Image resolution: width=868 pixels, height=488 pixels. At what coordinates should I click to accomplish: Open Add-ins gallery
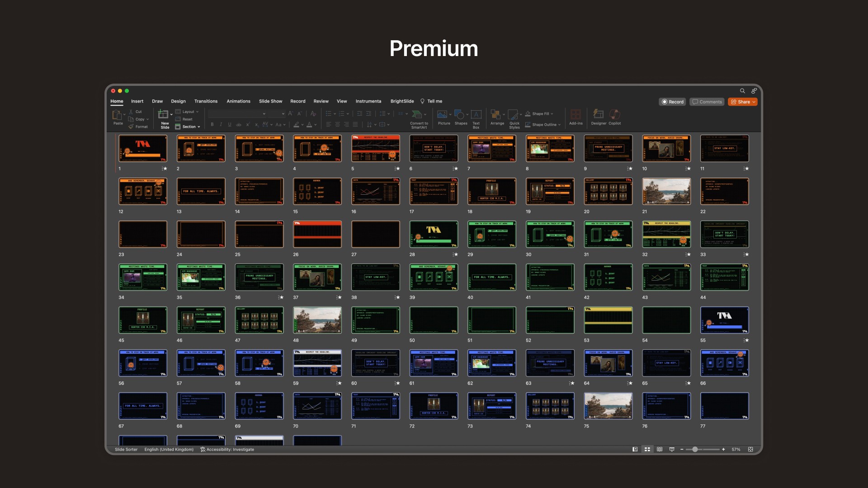(576, 115)
